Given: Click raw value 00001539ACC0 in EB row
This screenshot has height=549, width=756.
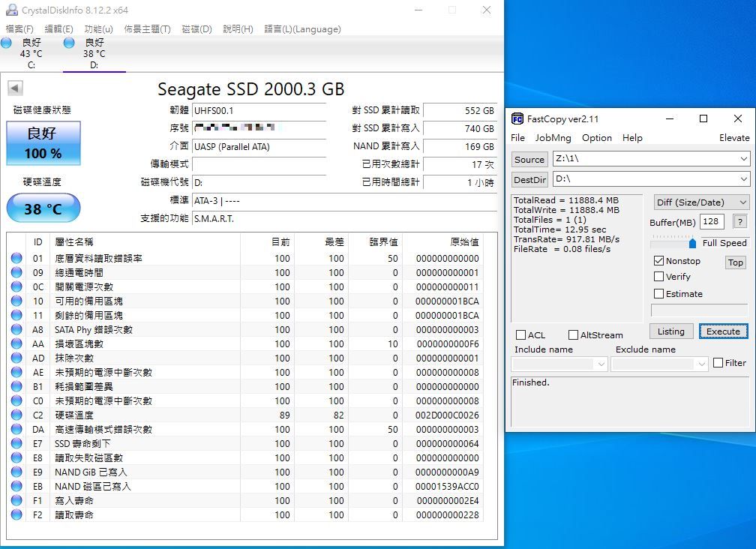Looking at the screenshot, I should point(447,486).
